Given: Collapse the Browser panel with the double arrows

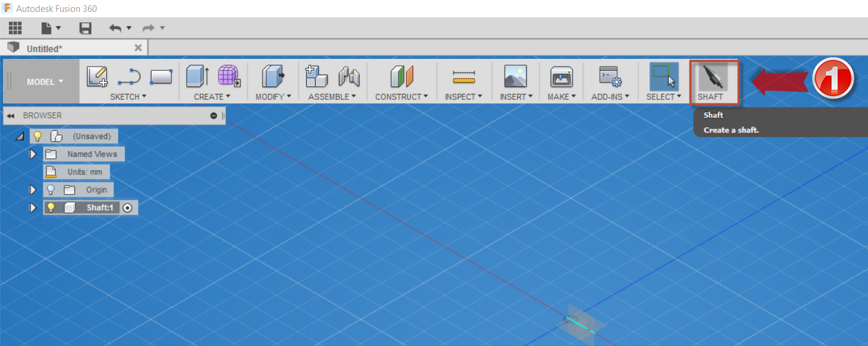Looking at the screenshot, I should click(x=10, y=115).
